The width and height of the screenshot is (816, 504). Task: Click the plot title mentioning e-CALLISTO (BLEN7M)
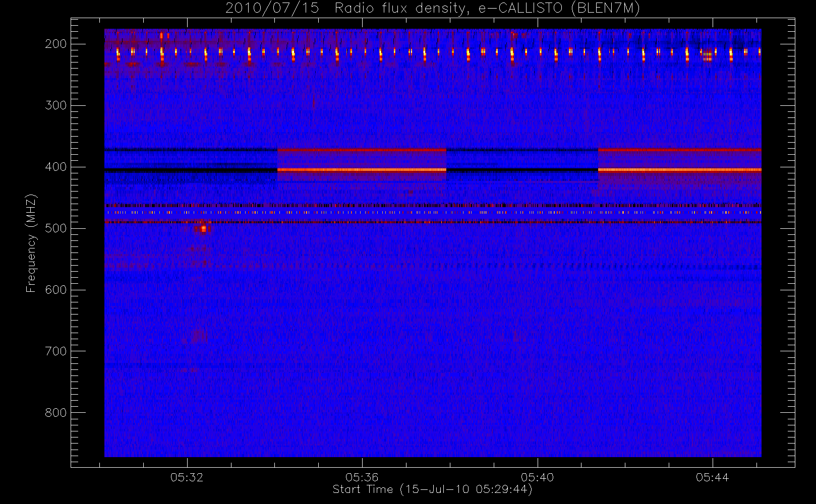click(433, 9)
